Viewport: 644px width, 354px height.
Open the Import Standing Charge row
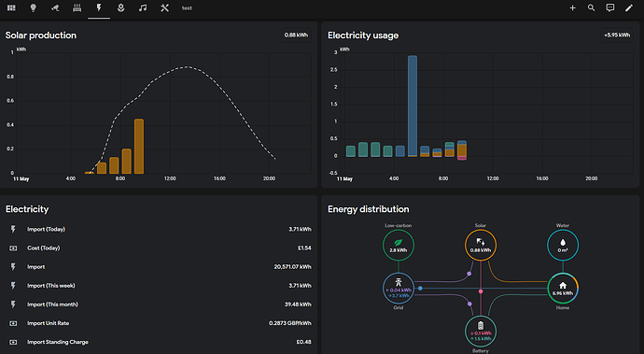pos(159,342)
